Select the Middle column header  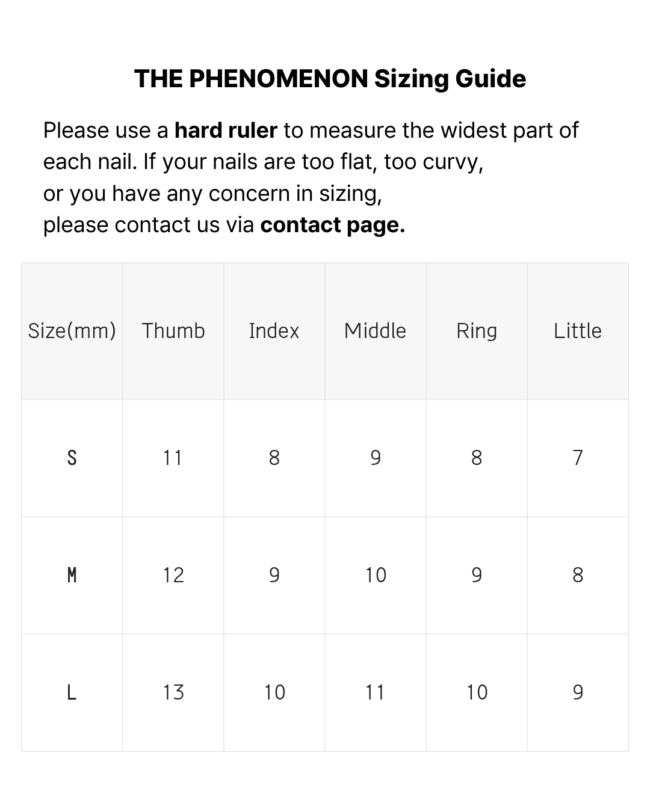[x=376, y=331]
